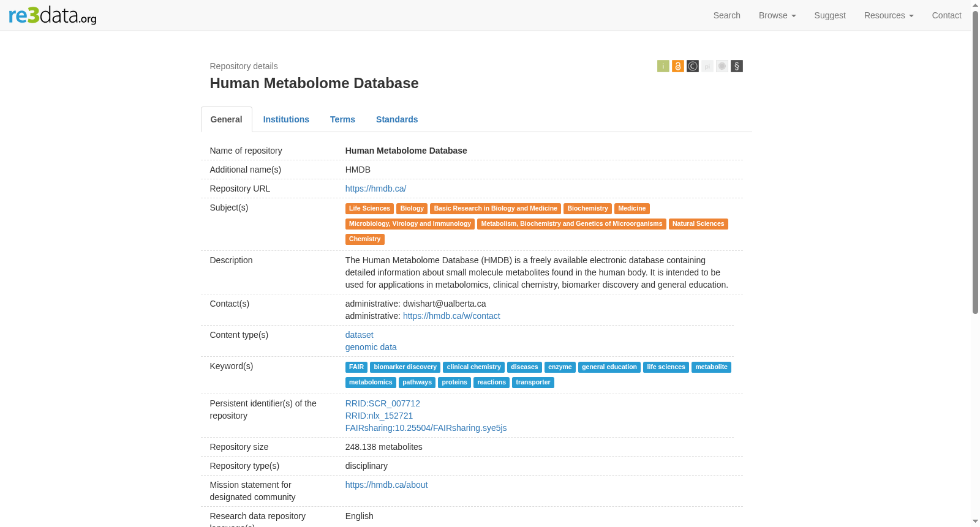The height and width of the screenshot is (527, 980).
Task: Click the greyed-out 'pi' persistent identifier icon
Action: 707,66
